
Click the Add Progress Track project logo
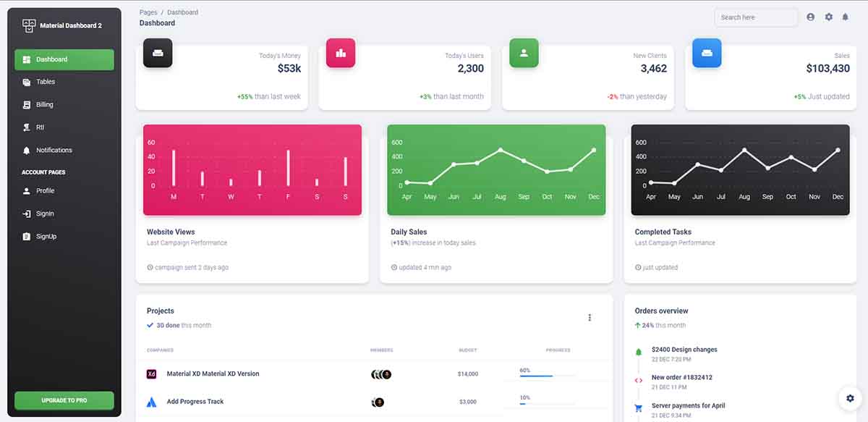pos(150,402)
